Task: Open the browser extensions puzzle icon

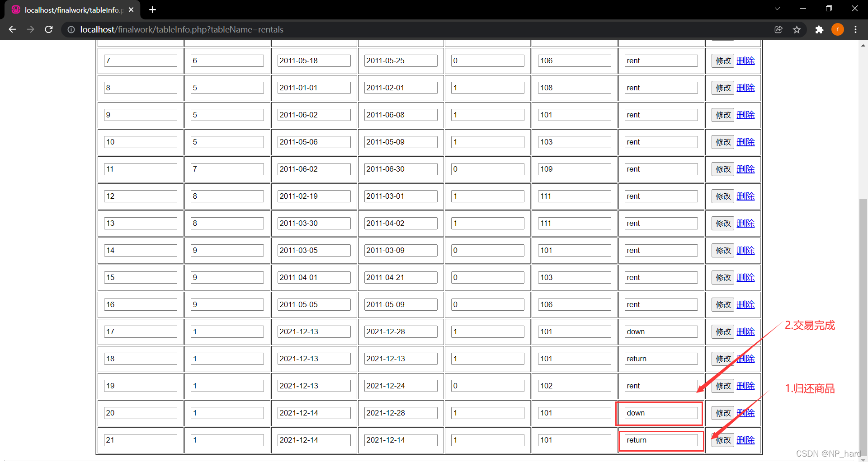Action: (819, 29)
